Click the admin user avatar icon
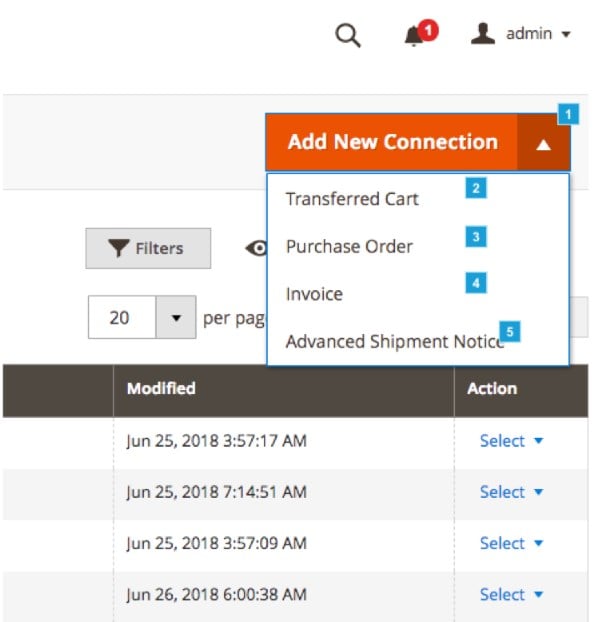594x622 pixels. 483,34
